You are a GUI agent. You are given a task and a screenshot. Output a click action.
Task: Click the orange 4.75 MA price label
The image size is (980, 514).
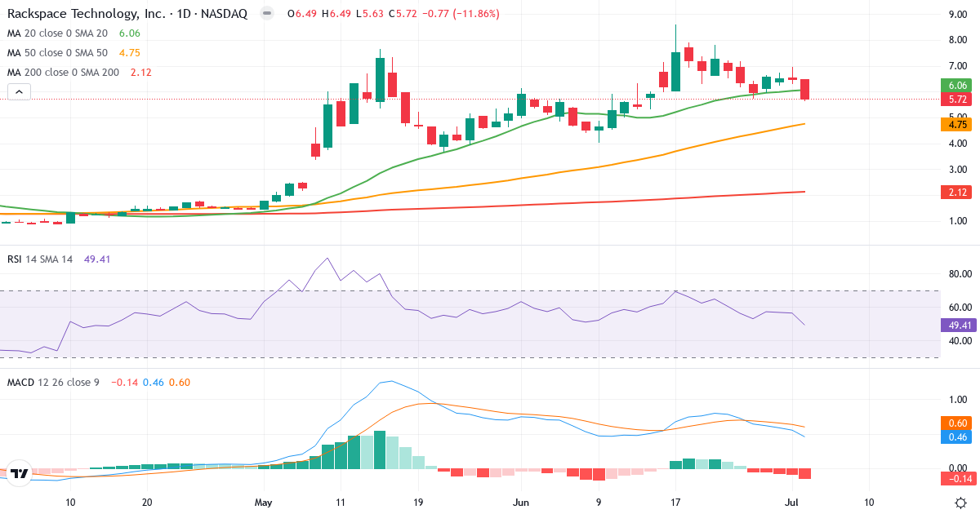(x=955, y=125)
